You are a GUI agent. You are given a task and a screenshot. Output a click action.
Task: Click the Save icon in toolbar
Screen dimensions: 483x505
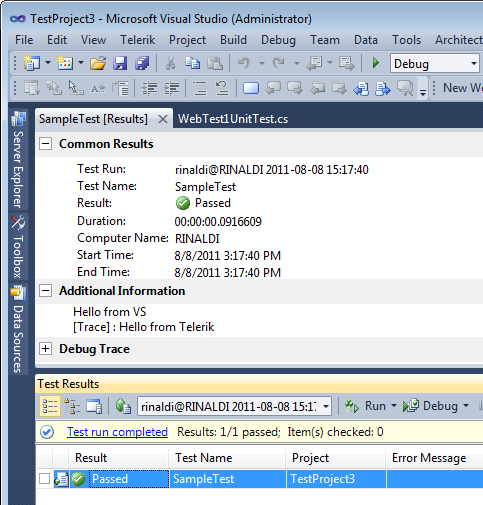point(120,63)
